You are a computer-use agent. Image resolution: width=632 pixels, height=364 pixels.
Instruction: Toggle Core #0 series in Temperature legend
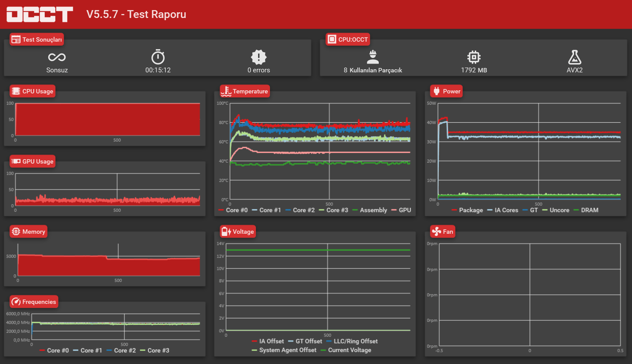click(233, 210)
